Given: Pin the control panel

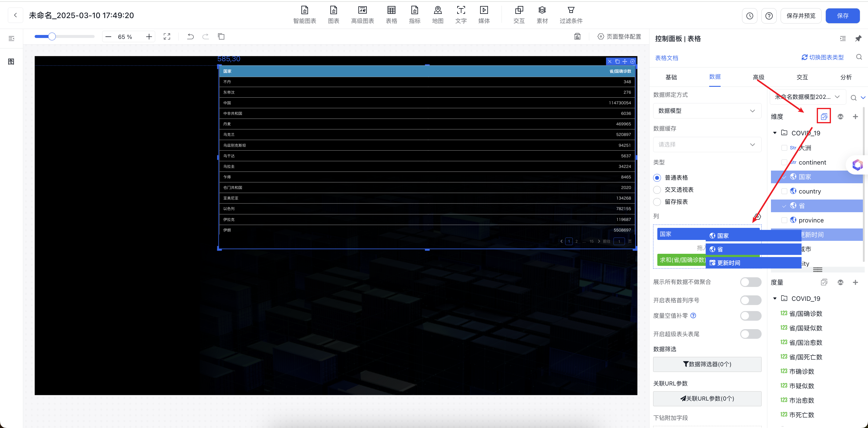Looking at the screenshot, I should [x=858, y=38].
